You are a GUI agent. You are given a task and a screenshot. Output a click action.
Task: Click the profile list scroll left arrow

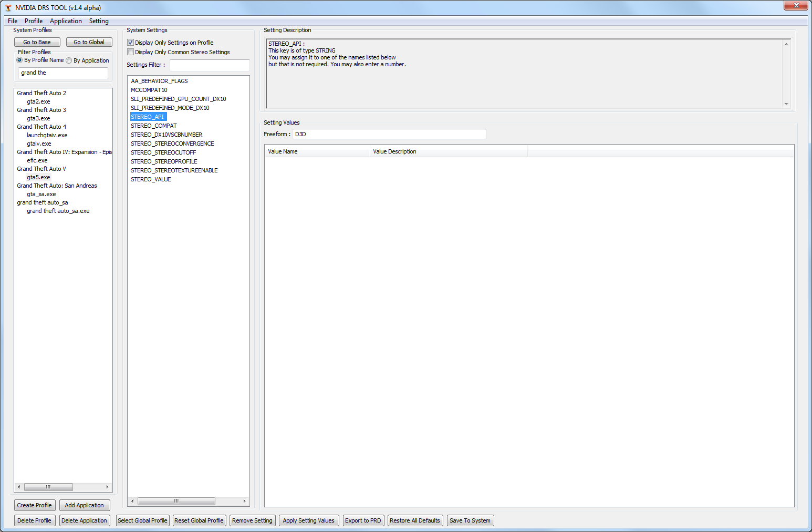(x=19, y=487)
